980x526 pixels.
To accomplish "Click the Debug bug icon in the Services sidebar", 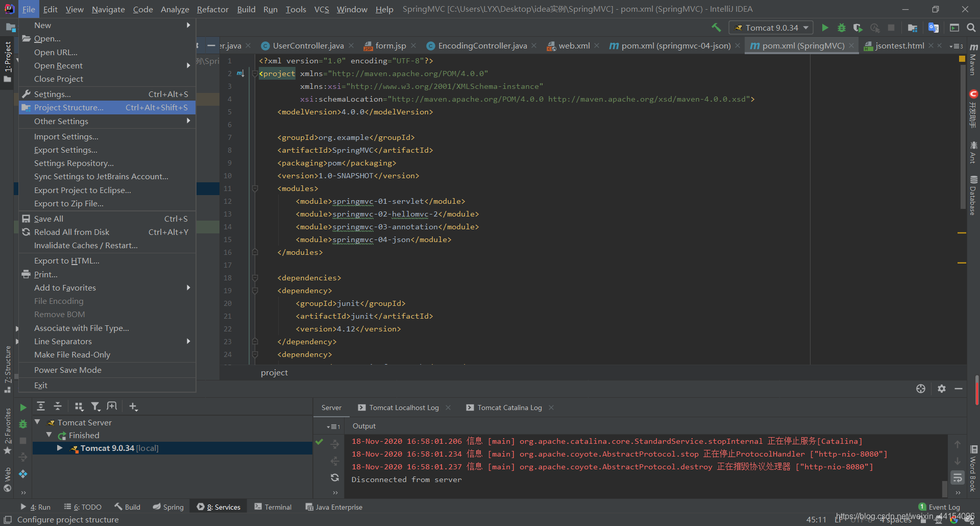I will pos(23,424).
